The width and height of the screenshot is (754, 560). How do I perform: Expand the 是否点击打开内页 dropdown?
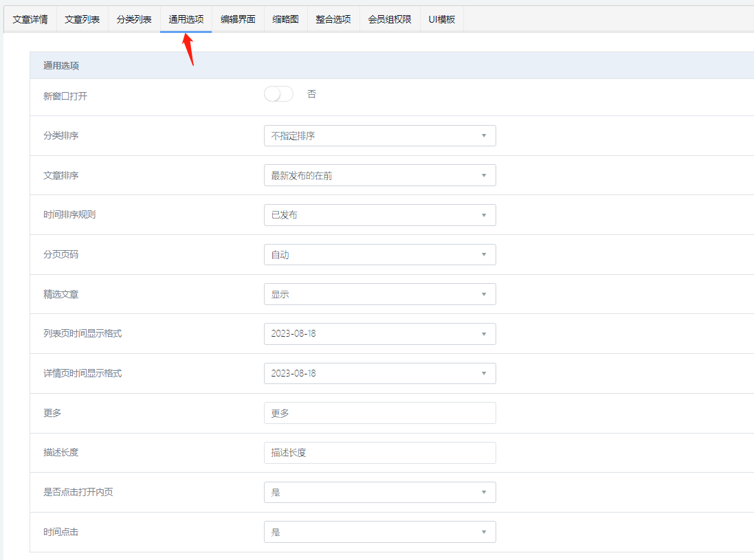point(379,492)
